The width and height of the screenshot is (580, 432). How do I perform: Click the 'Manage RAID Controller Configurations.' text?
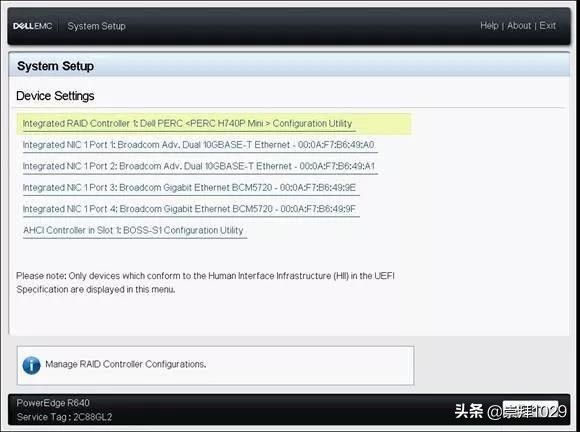[x=126, y=364]
